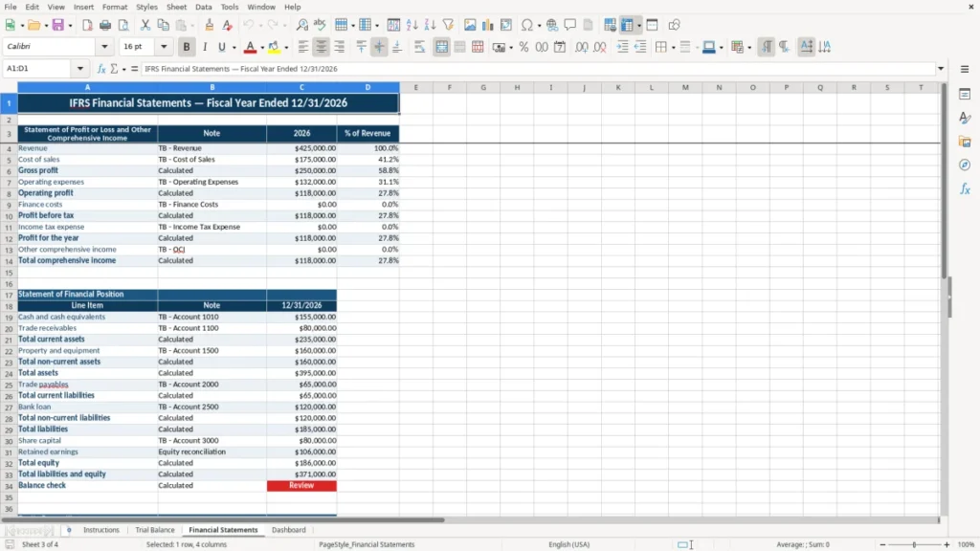Open Find and Replace icon
Viewport: 980px width, 551px height.
pyautogui.click(x=301, y=25)
